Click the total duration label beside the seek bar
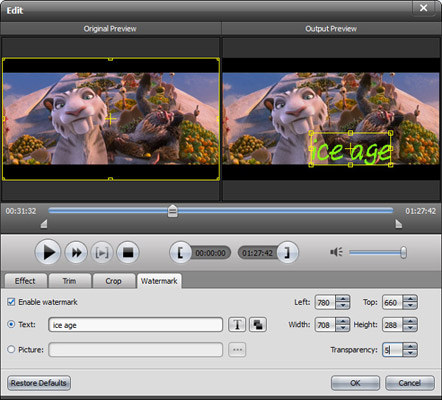 tap(420, 211)
